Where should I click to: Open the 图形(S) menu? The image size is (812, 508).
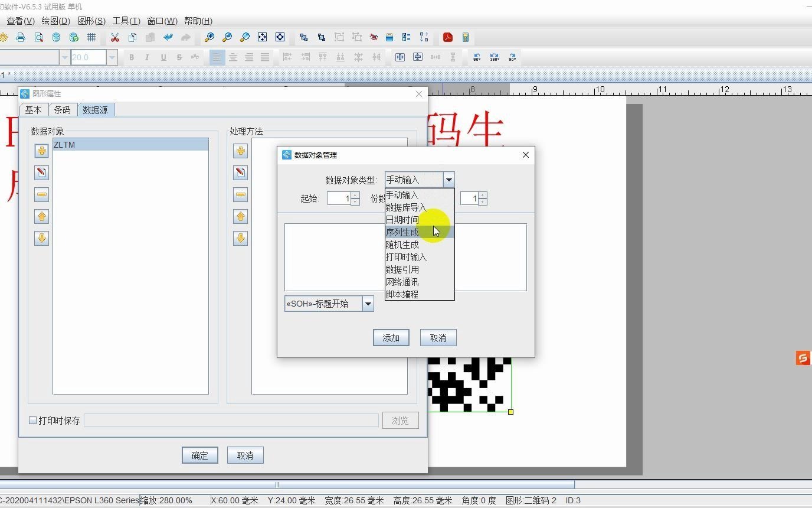click(x=91, y=21)
